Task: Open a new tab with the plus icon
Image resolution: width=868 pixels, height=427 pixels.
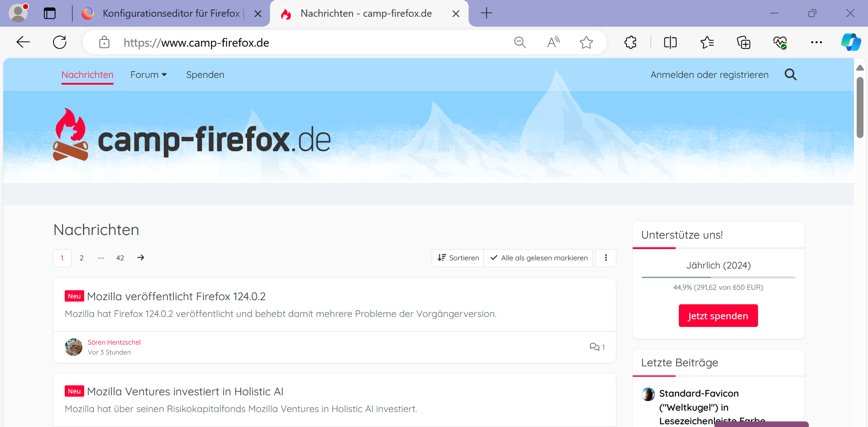Action: pyautogui.click(x=486, y=13)
